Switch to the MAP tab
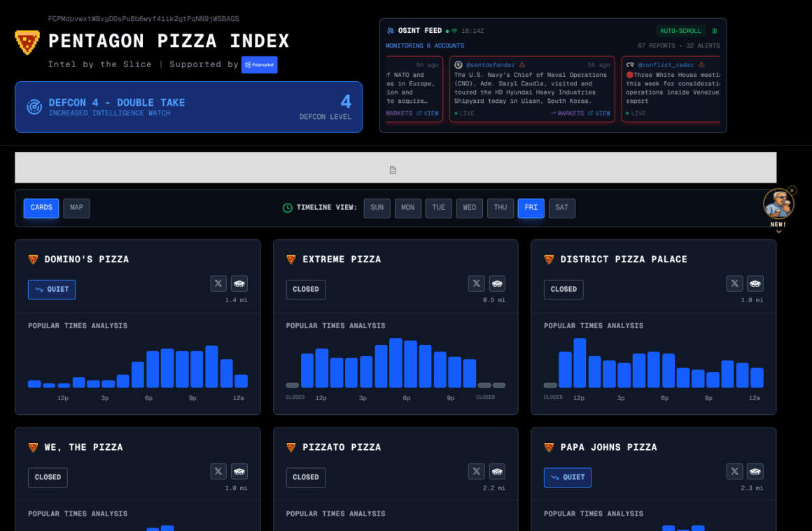Screen dimensions: 812x531 pos(76,208)
